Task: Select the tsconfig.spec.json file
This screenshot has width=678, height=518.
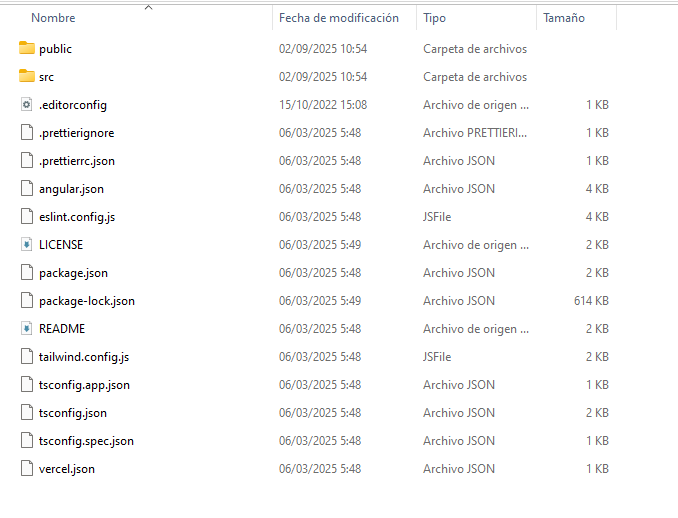Action: pos(86,440)
